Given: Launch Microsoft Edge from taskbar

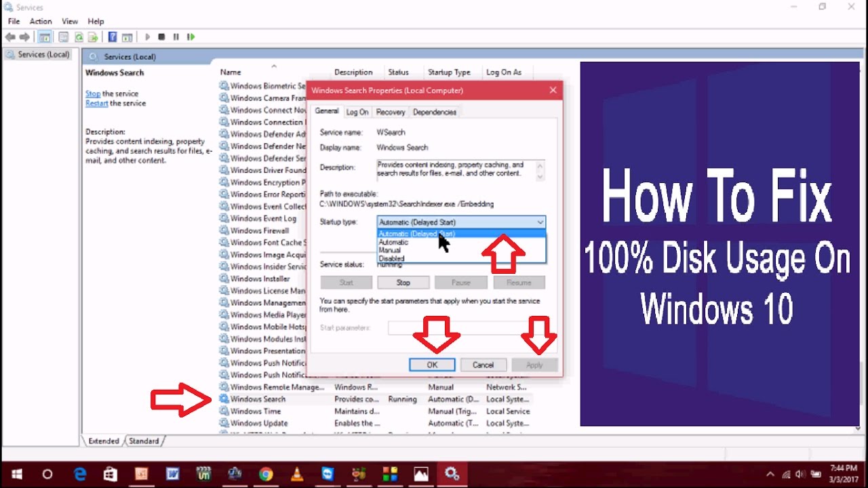Looking at the screenshot, I should pos(79,474).
